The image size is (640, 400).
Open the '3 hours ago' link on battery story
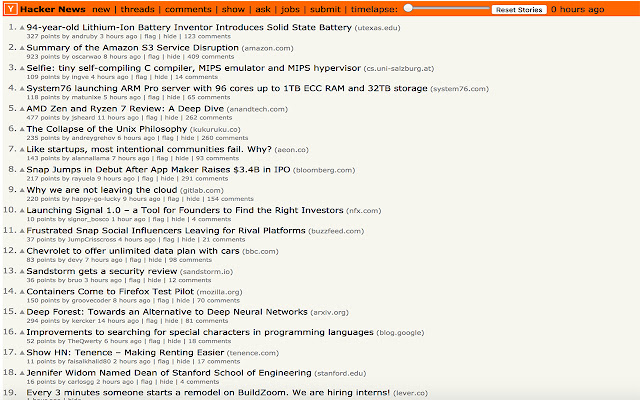point(118,36)
